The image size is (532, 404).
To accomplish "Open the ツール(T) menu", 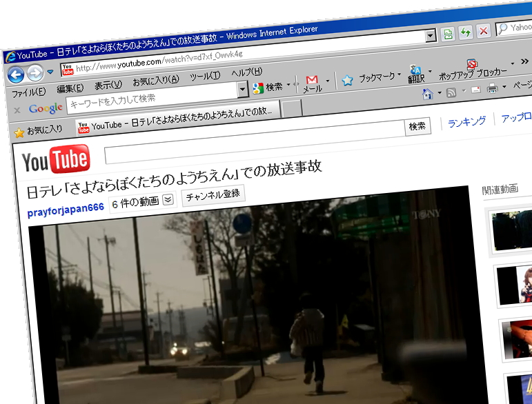I will [x=205, y=77].
